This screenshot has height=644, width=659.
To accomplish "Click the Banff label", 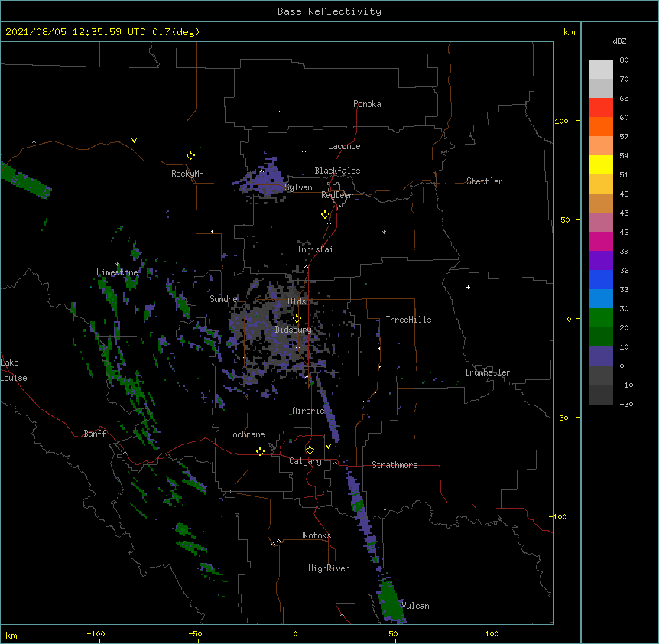I will pos(95,434).
